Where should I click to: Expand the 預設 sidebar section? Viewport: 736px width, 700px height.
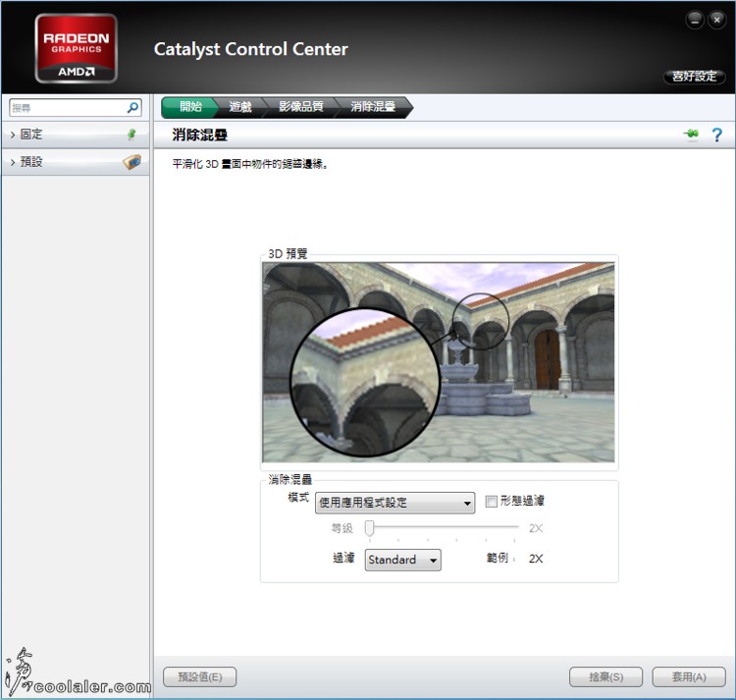point(76,162)
